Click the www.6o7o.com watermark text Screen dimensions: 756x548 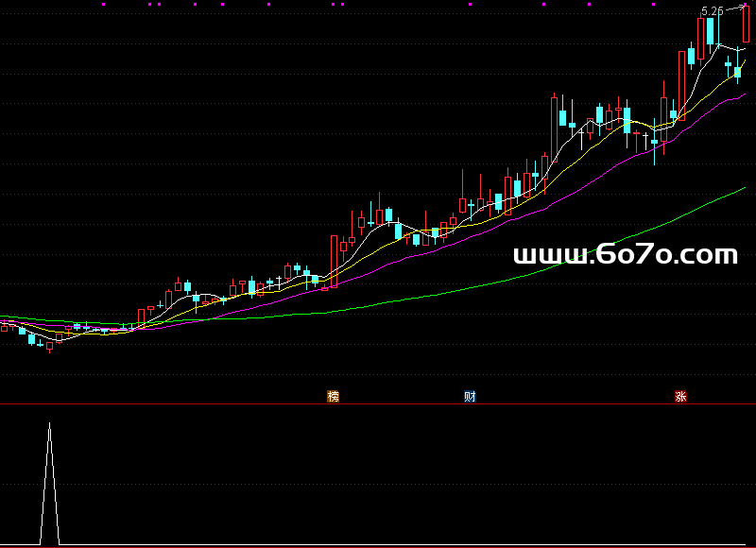point(625,255)
